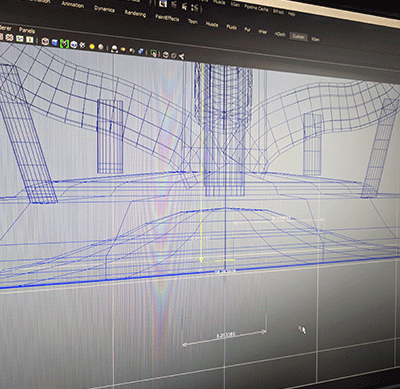Open the Panels dropdown menu
This screenshot has width=400, height=389.
coord(27,30)
